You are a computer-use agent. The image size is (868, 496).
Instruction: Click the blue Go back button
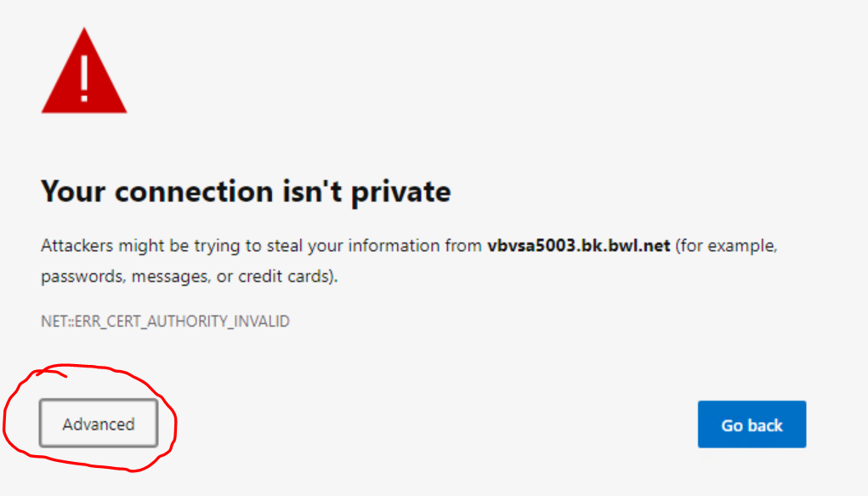click(x=752, y=425)
